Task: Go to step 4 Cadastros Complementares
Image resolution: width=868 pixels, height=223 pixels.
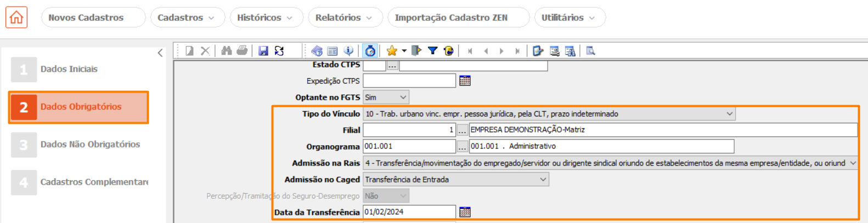Action: pyautogui.click(x=80, y=182)
